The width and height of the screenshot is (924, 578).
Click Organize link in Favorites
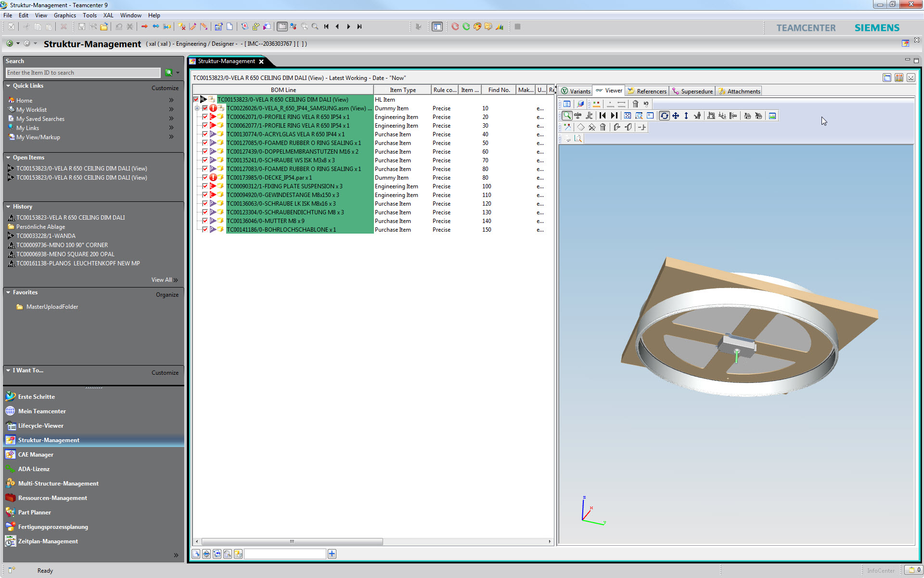[167, 295]
